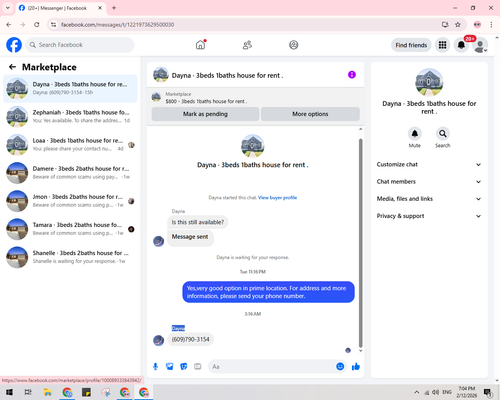The height and width of the screenshot is (400, 500).
Task: Click phone number message (609)790-3154
Action: (190, 339)
